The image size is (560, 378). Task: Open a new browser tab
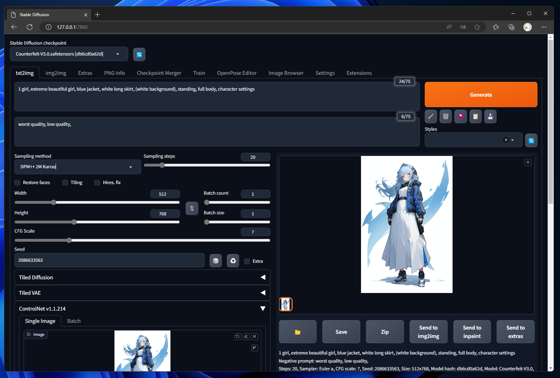[x=98, y=15]
